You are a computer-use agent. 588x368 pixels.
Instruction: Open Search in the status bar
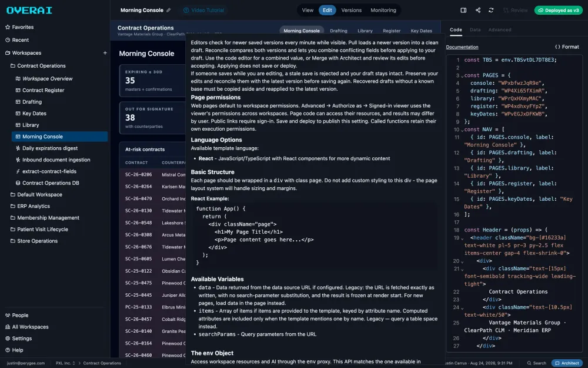pos(537,363)
